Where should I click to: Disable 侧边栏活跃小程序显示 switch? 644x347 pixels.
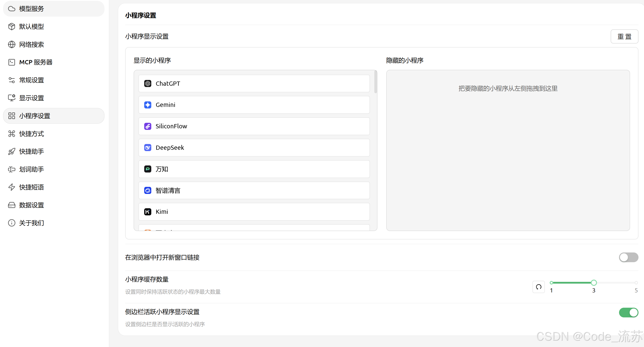point(628,313)
